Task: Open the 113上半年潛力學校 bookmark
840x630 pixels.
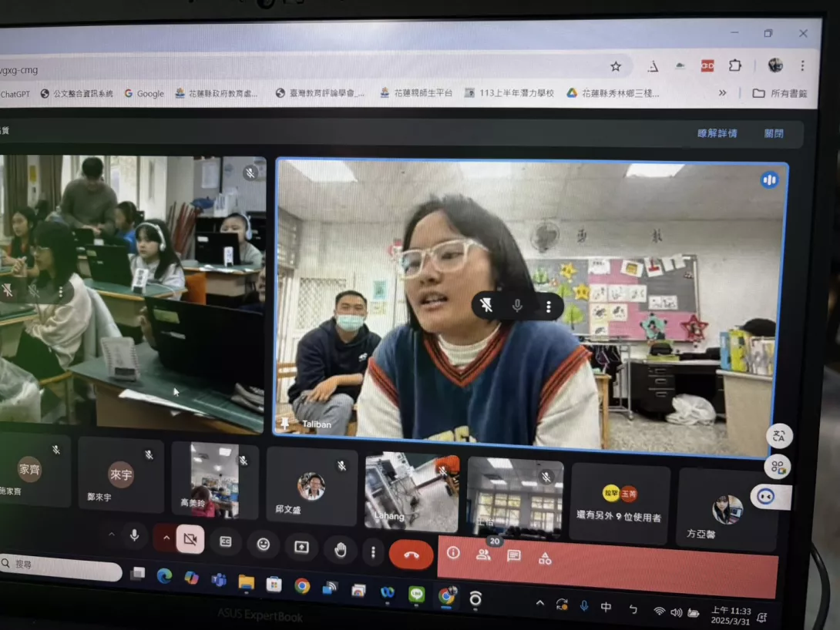Action: (509, 92)
